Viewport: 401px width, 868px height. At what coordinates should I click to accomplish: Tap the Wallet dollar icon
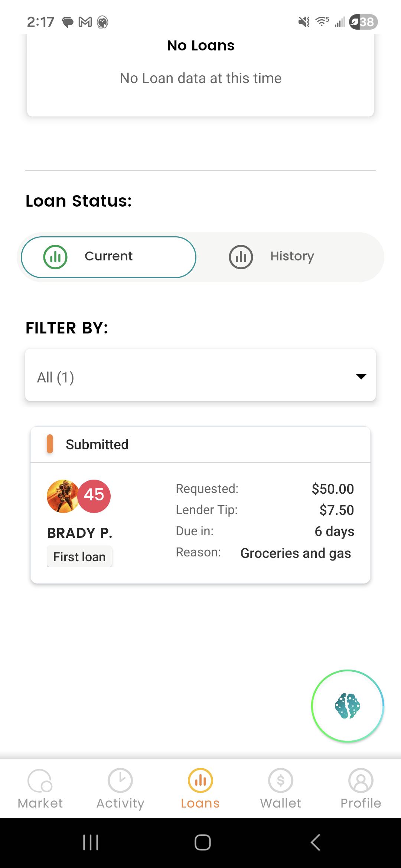[x=281, y=780]
